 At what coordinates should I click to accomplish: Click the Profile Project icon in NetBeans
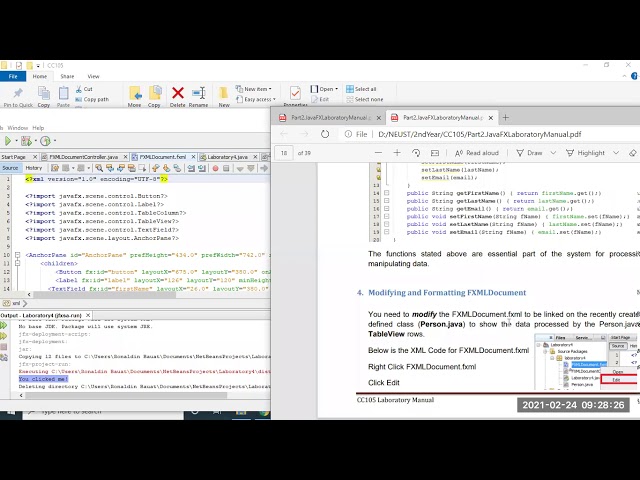pos(45,141)
